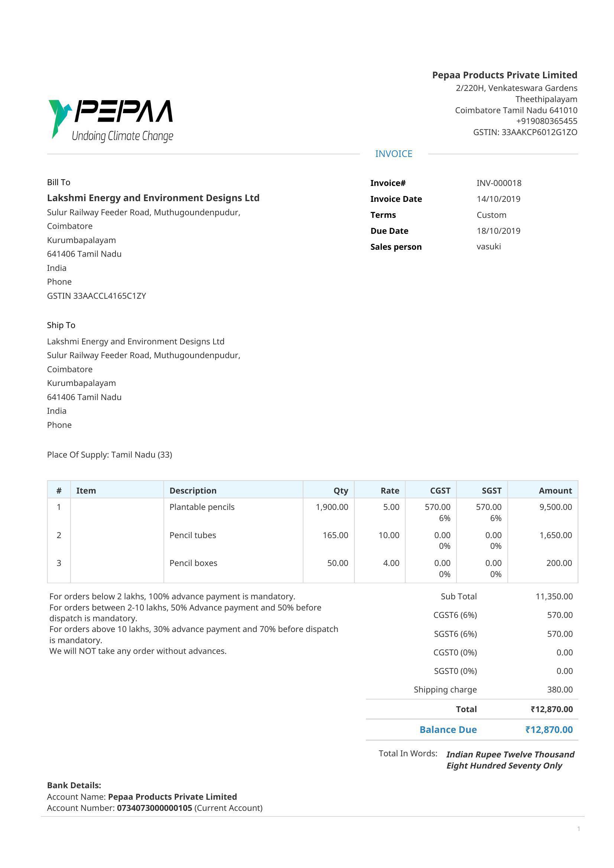Click the Description column header

[x=193, y=490]
